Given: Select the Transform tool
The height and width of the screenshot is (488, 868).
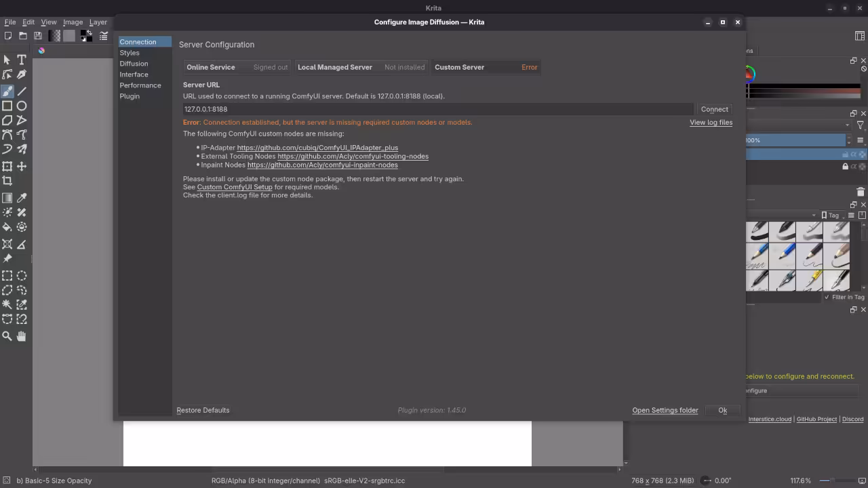Looking at the screenshot, I should [7, 166].
